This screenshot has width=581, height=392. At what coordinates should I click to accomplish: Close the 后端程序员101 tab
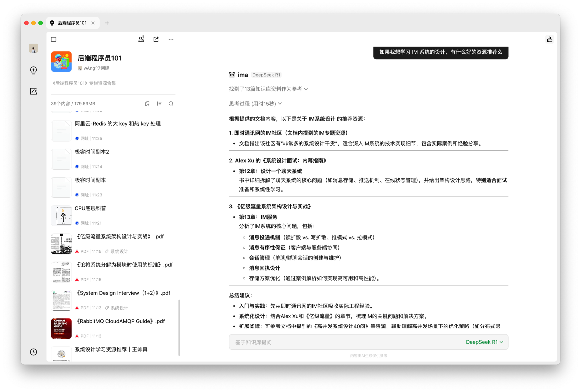[x=93, y=23]
